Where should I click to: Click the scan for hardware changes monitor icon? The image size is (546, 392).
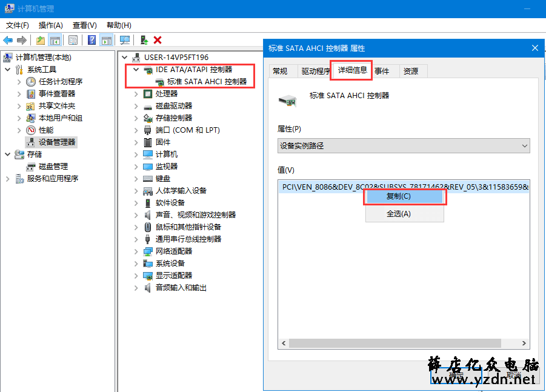click(125, 41)
